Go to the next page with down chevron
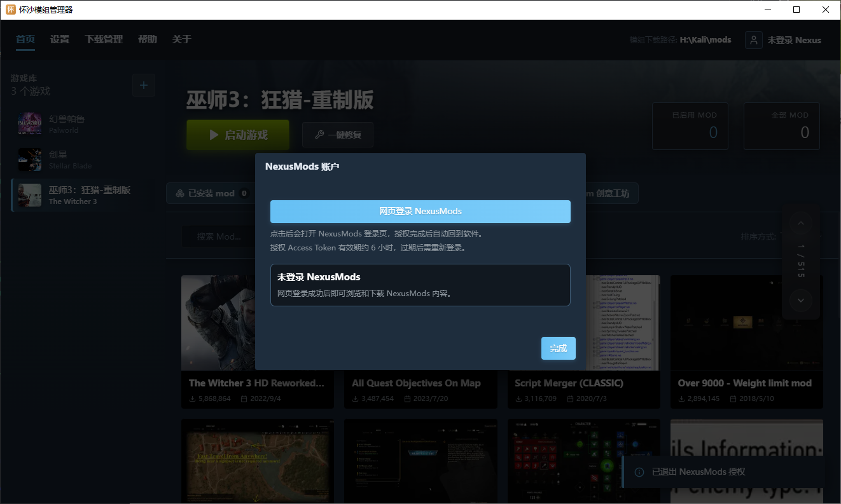 click(x=801, y=300)
